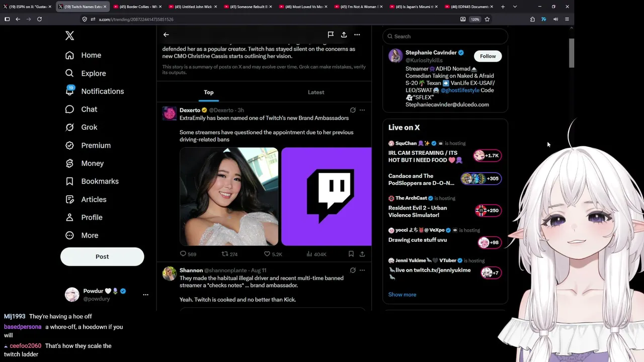
Task: Bookmark the Dexerto post
Action: tap(351, 254)
